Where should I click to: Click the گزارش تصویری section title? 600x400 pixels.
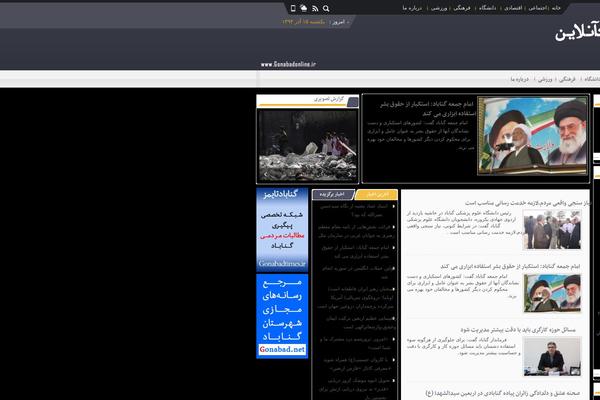click(x=329, y=99)
